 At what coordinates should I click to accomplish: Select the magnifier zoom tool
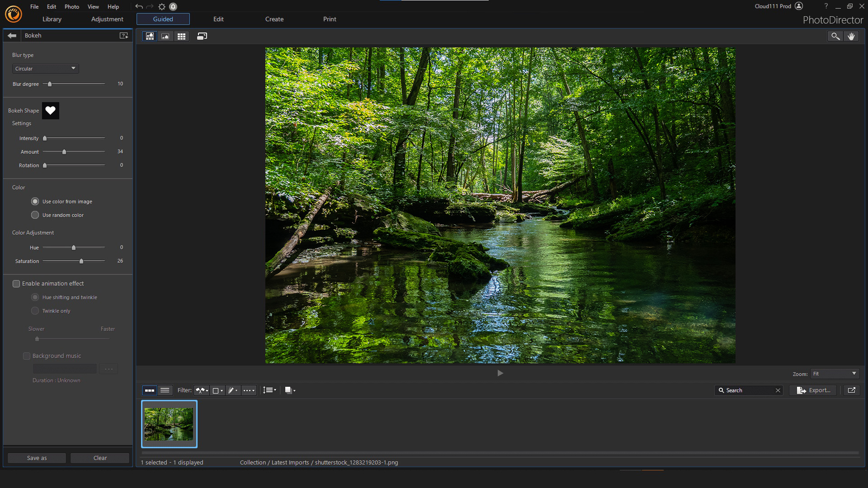835,36
